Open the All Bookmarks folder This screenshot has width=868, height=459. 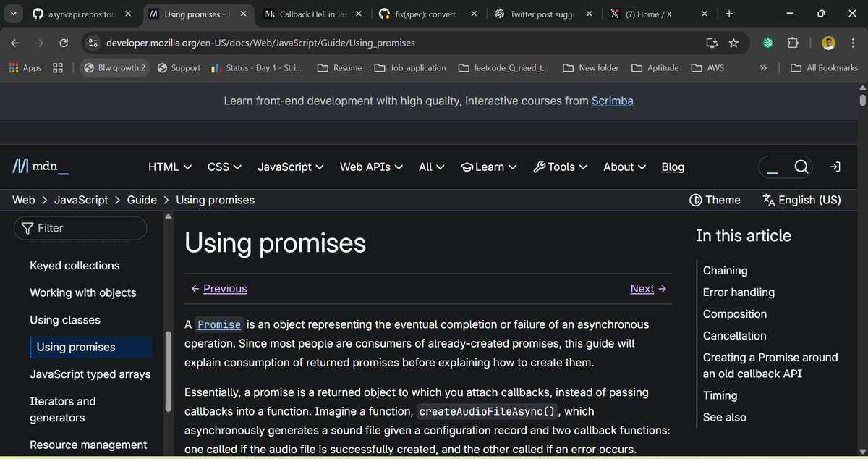tap(824, 67)
